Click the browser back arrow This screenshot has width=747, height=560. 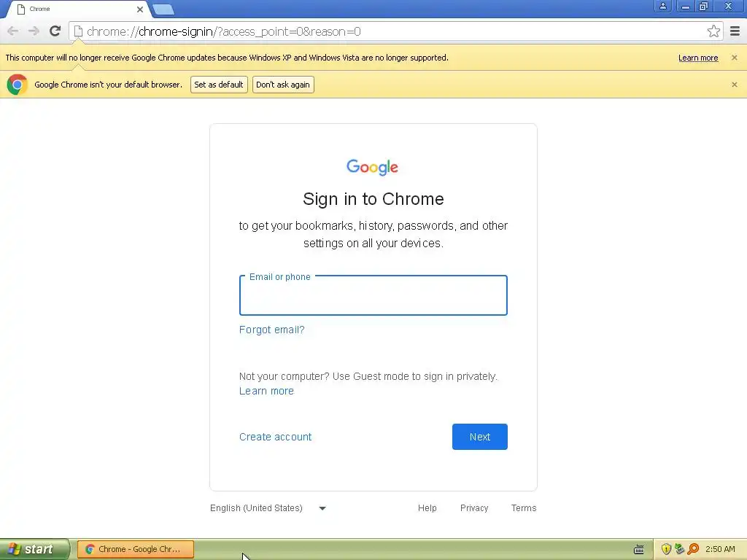click(x=13, y=31)
